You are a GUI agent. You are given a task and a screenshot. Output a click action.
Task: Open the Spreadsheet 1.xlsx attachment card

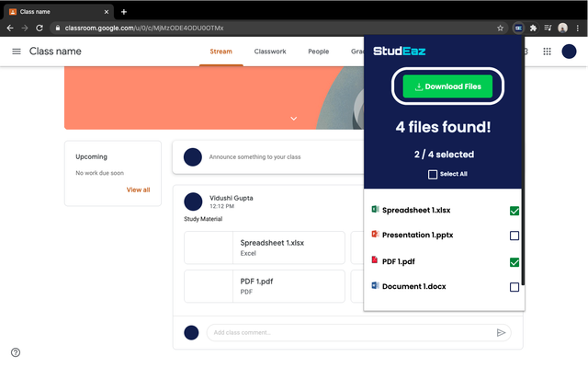[x=265, y=247]
